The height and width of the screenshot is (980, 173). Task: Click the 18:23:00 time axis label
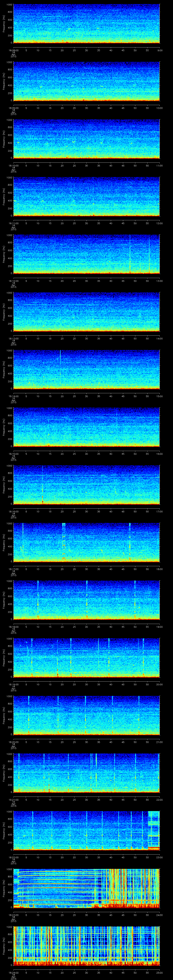pos(13,915)
